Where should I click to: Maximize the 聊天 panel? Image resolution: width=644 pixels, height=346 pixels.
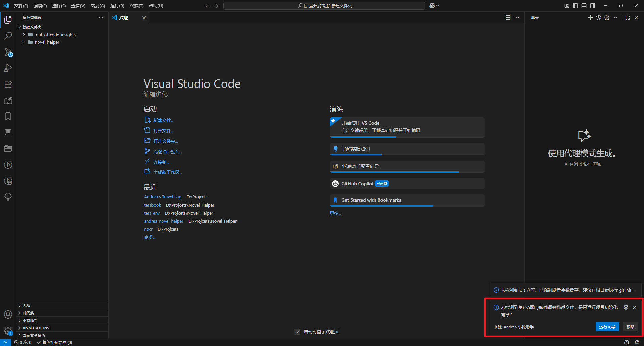tap(628, 18)
